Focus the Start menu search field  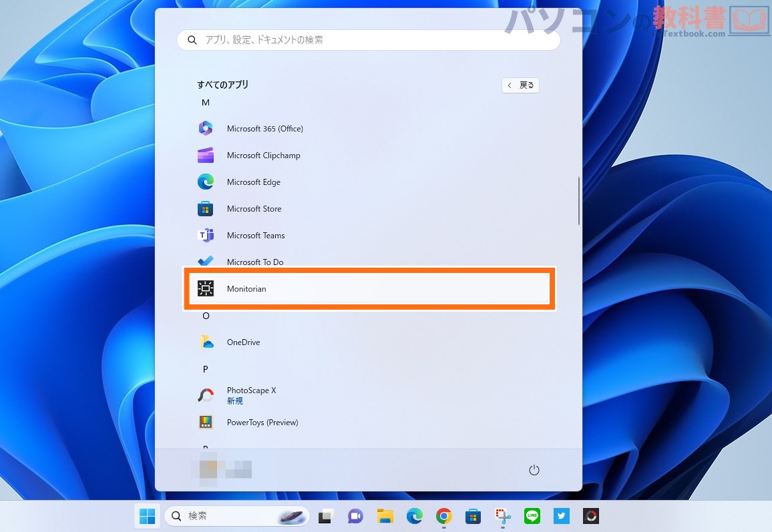368,40
